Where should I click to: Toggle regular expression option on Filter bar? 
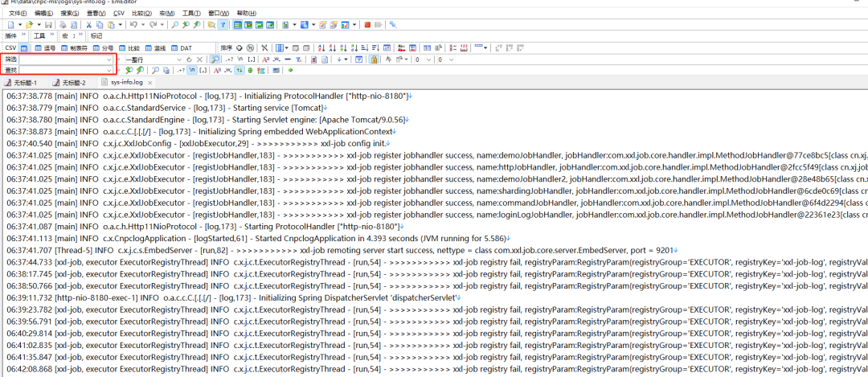pyautogui.click(x=228, y=59)
